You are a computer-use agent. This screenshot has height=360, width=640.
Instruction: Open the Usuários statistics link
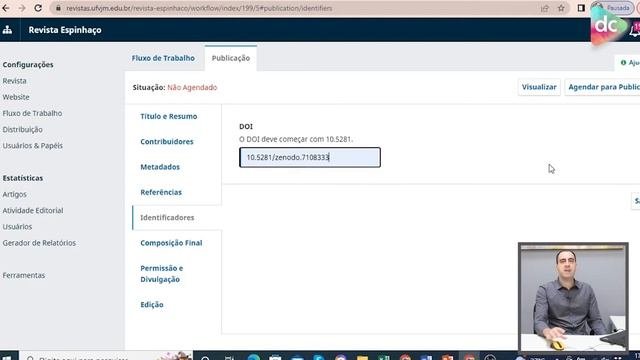[17, 227]
